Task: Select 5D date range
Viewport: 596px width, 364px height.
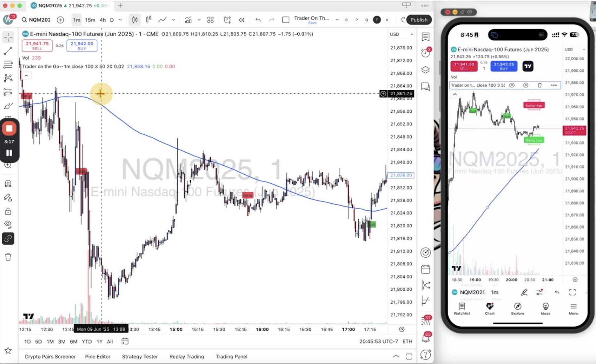Action: click(38, 341)
